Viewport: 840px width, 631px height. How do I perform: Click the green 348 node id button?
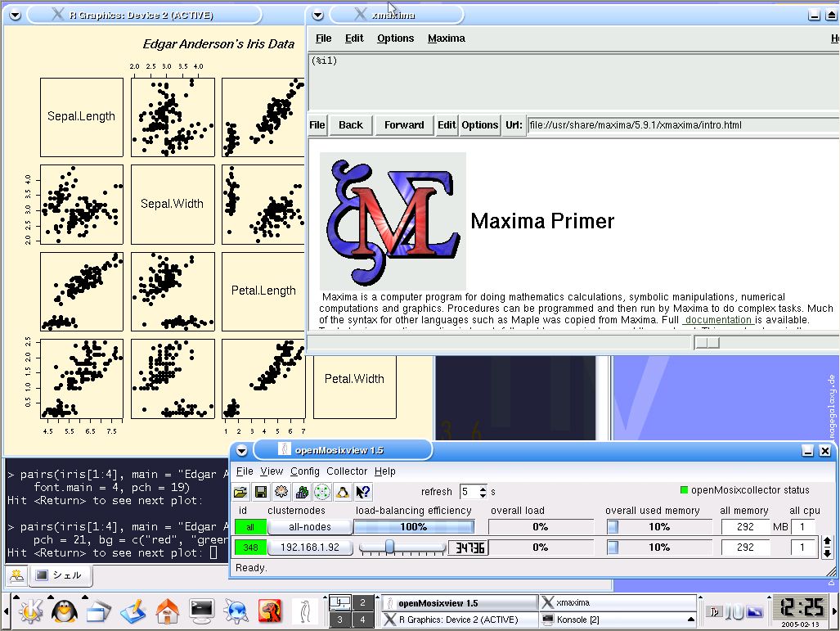click(x=250, y=548)
